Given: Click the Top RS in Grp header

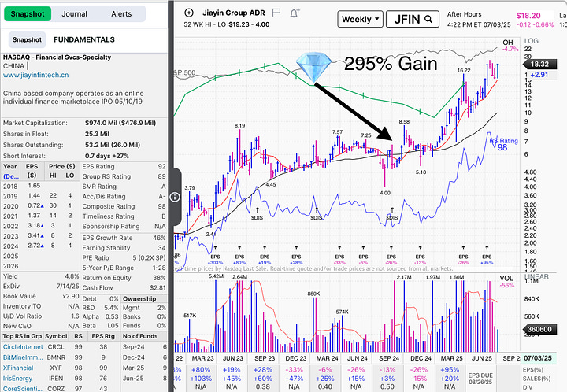Looking at the screenshot, I should [x=22, y=336].
